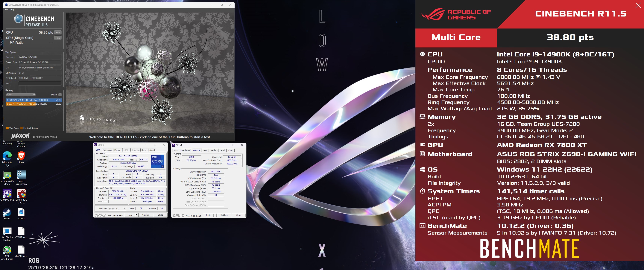Viewport: 644px width, 270px height.
Task: Click the Details arrow button in Ranking
Action: (60, 95)
